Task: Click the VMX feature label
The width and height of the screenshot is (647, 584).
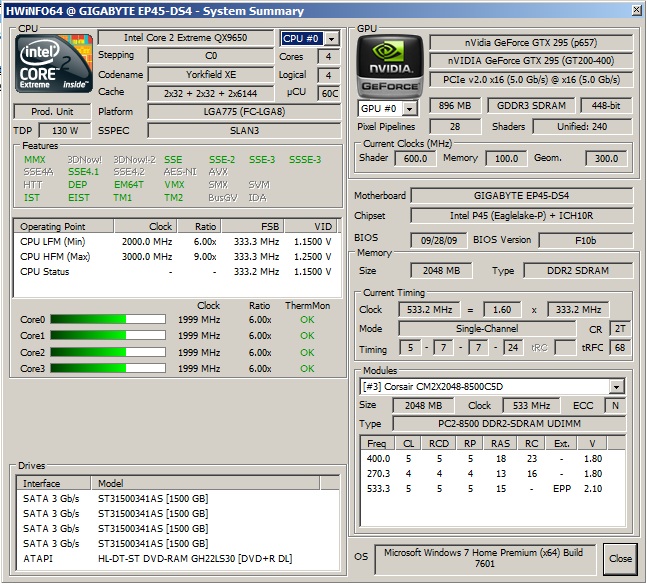Action: click(174, 185)
